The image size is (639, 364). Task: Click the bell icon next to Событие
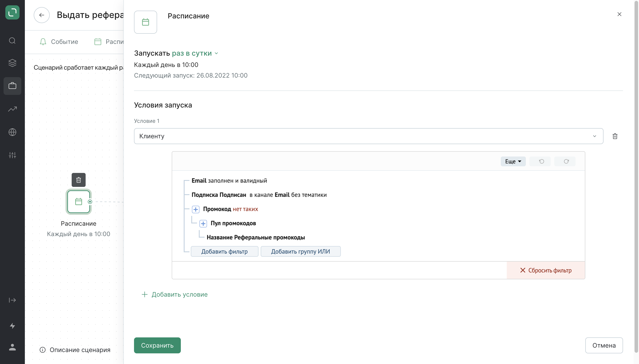[x=43, y=41]
